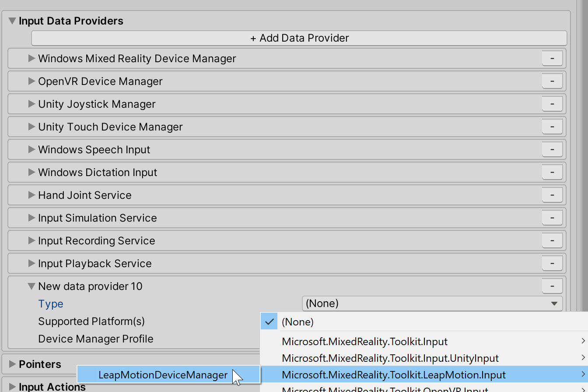This screenshot has height=392, width=588.
Task: Collapse the New data provider 10 entry
Action: pyautogui.click(x=31, y=286)
